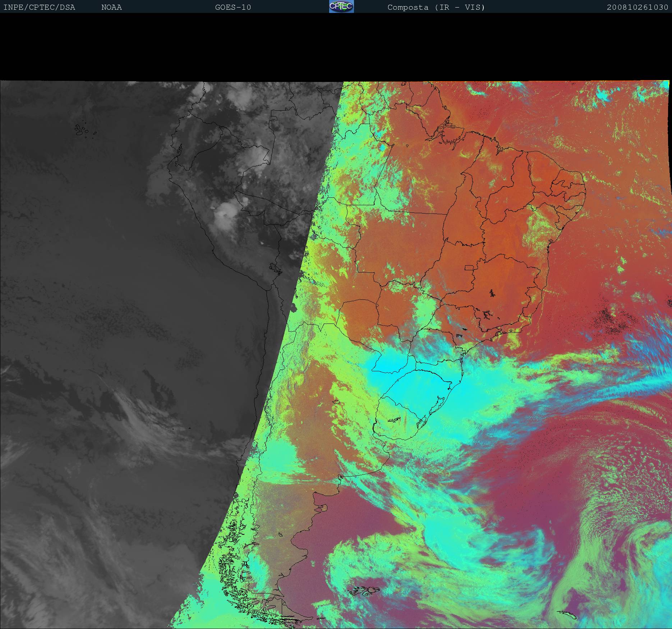Click the NOAA label in the header
Screen dimensions: 672x629
tap(111, 7)
